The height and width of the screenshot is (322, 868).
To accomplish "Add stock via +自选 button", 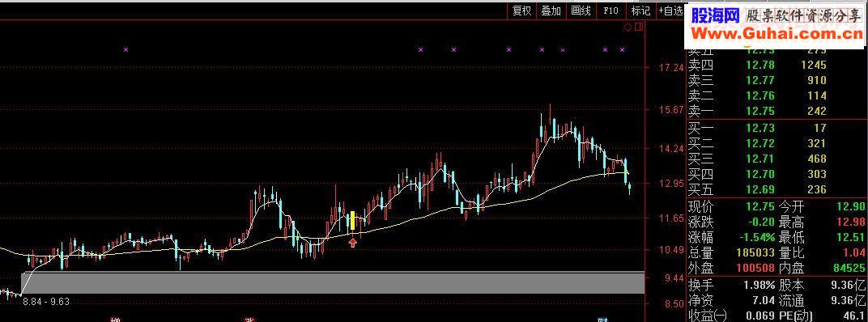I will coord(670,11).
